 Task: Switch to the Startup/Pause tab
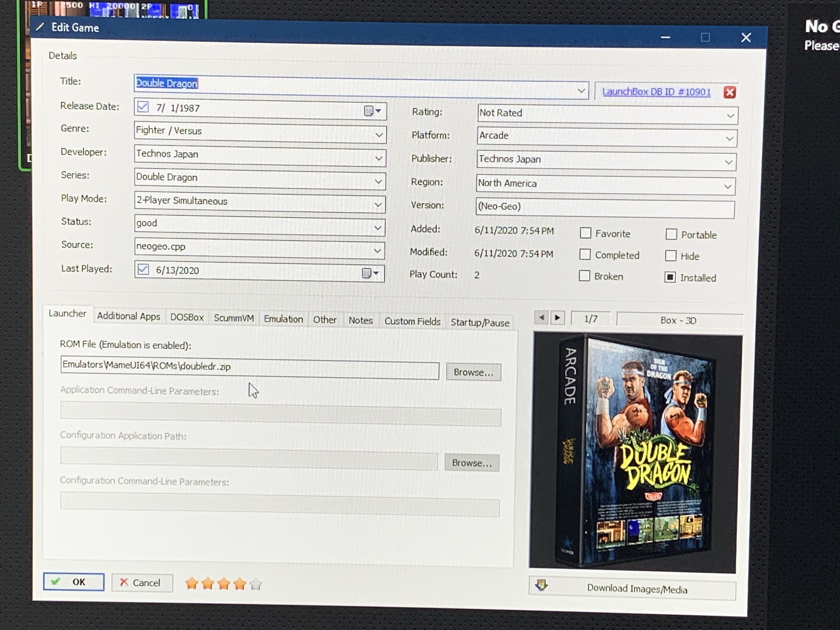tap(480, 322)
